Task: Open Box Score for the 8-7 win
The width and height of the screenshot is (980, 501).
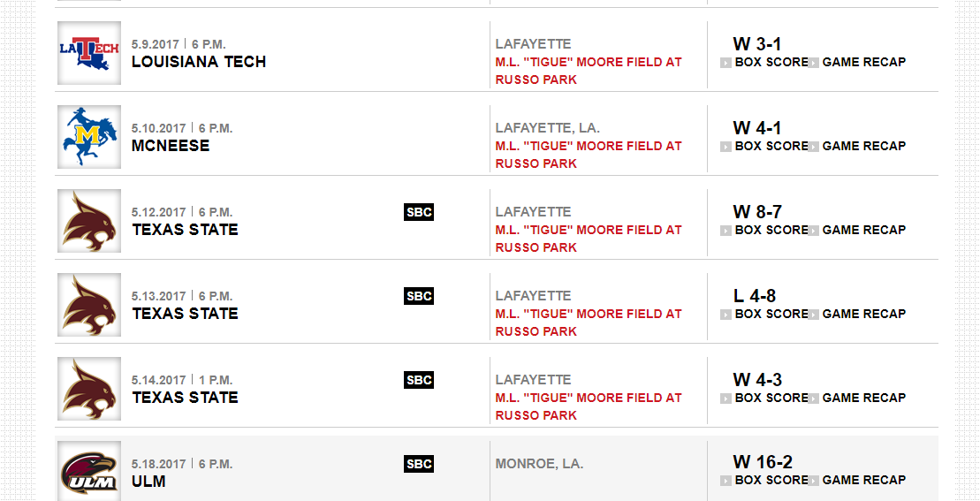Action: (x=771, y=230)
